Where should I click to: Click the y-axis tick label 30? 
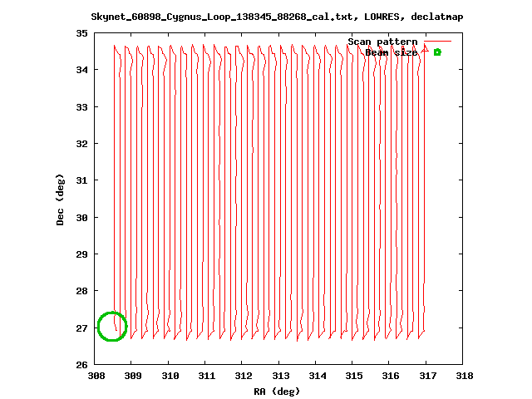point(81,218)
